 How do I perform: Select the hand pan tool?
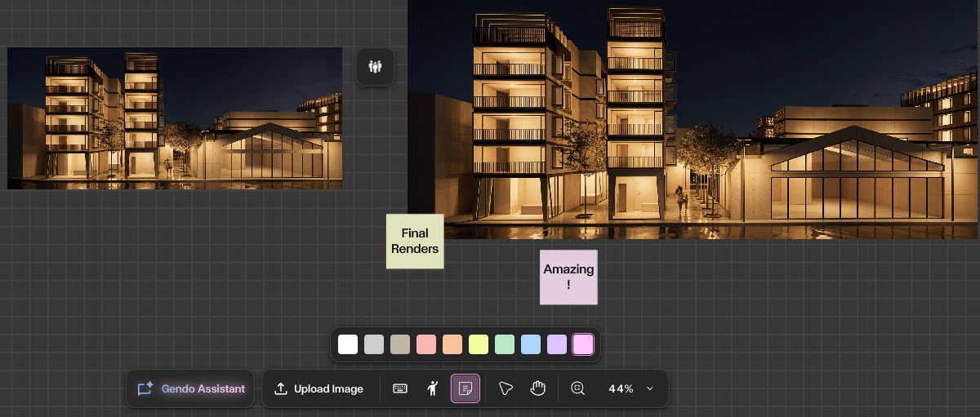point(537,388)
